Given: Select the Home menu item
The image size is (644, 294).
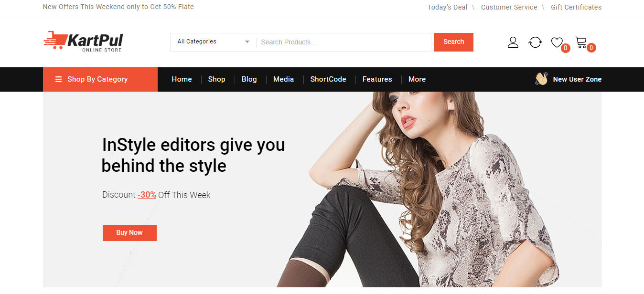Looking at the screenshot, I should [182, 79].
